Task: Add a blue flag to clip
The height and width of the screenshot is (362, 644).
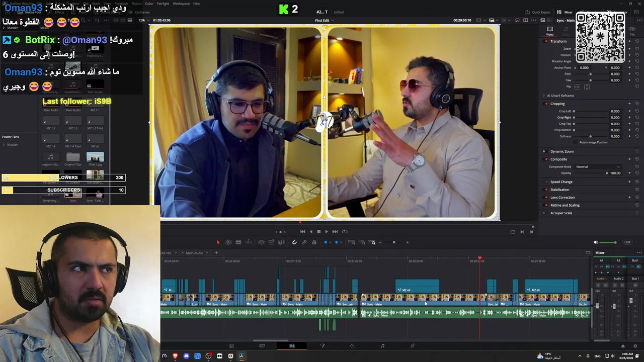Action: [326, 242]
